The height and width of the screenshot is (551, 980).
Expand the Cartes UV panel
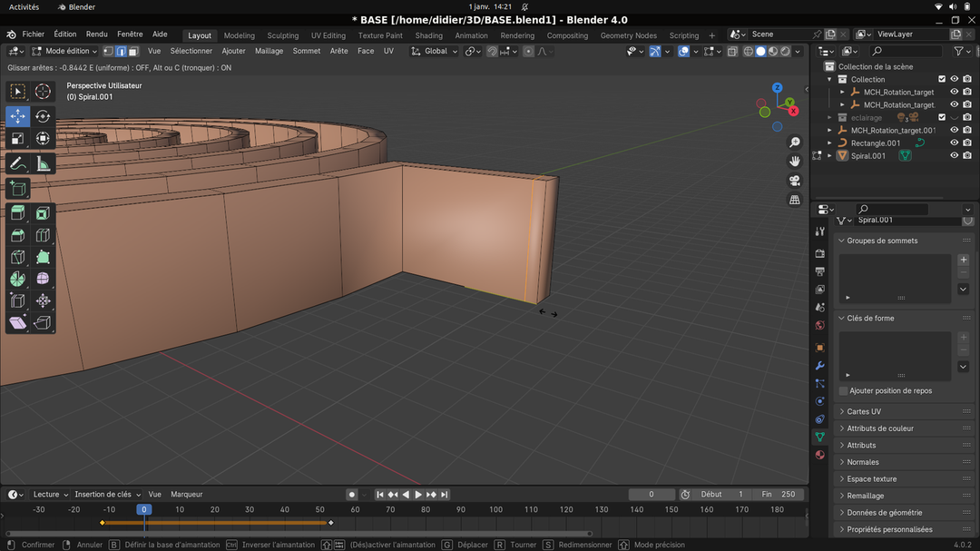[x=863, y=411]
